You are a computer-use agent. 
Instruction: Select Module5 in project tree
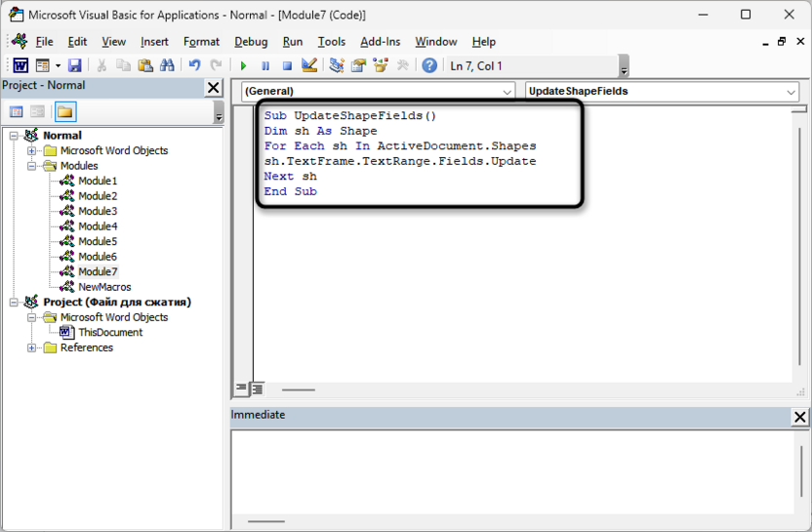coord(98,241)
